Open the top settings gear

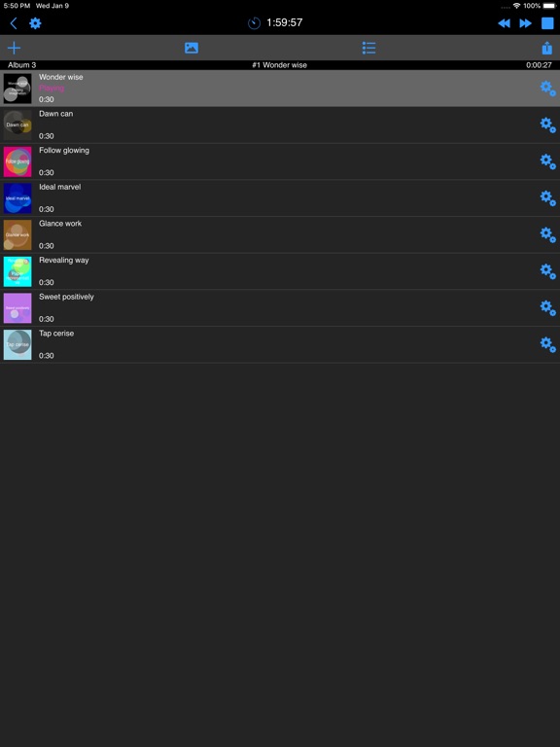point(35,23)
